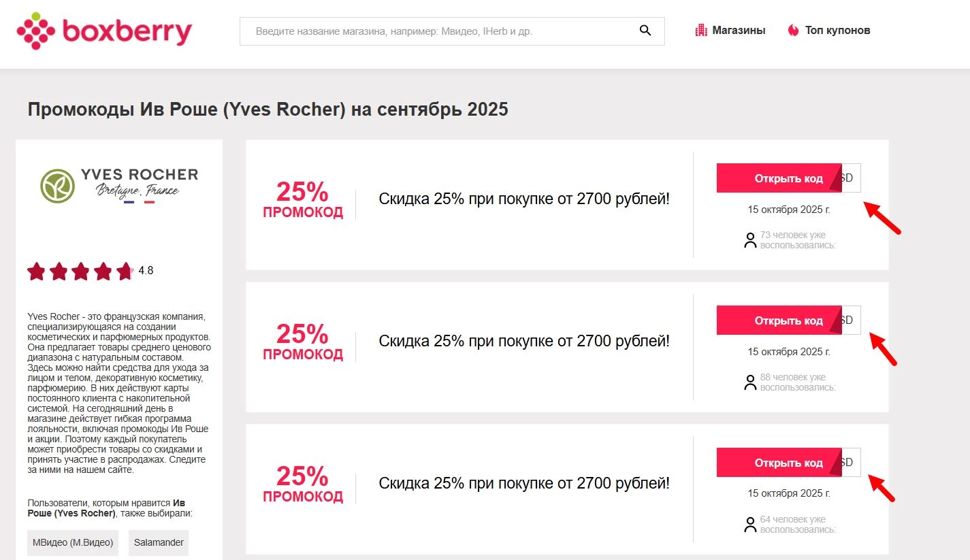
Task: Click third coupon's 25% ПРОМОКОД label
Action: tap(303, 484)
